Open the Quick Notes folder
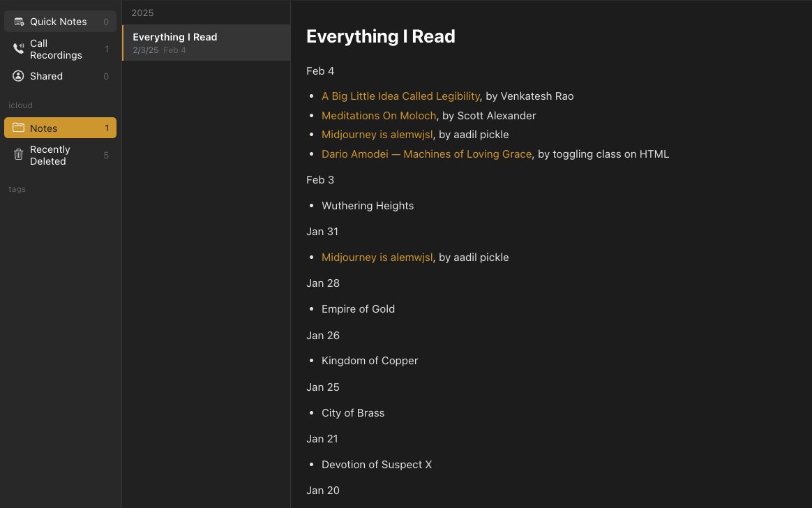The height and width of the screenshot is (508, 812). (x=60, y=22)
